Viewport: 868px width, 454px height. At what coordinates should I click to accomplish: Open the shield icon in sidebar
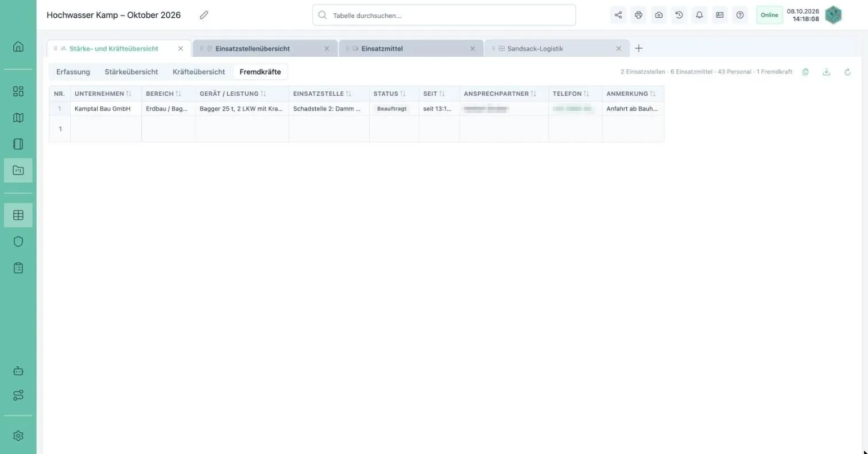(18, 242)
